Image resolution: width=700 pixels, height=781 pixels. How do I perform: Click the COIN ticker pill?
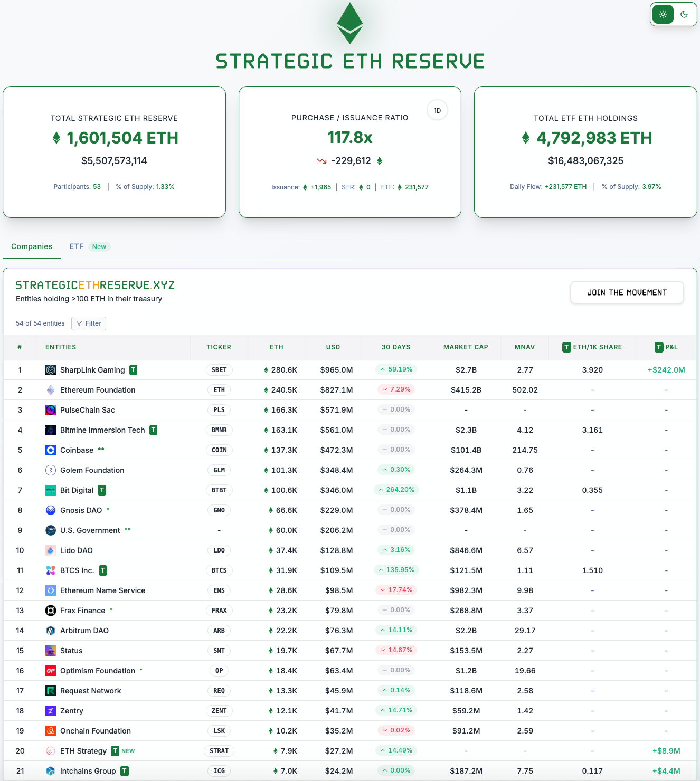coord(219,450)
